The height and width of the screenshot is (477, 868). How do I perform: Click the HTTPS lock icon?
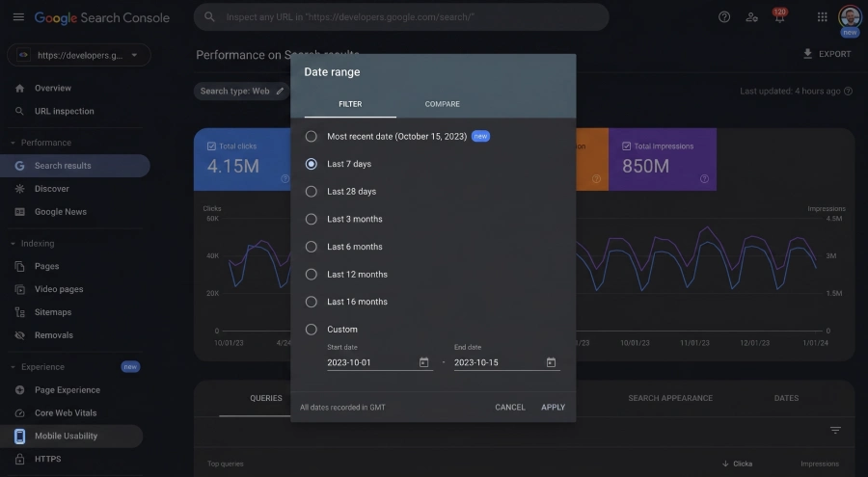(20, 460)
